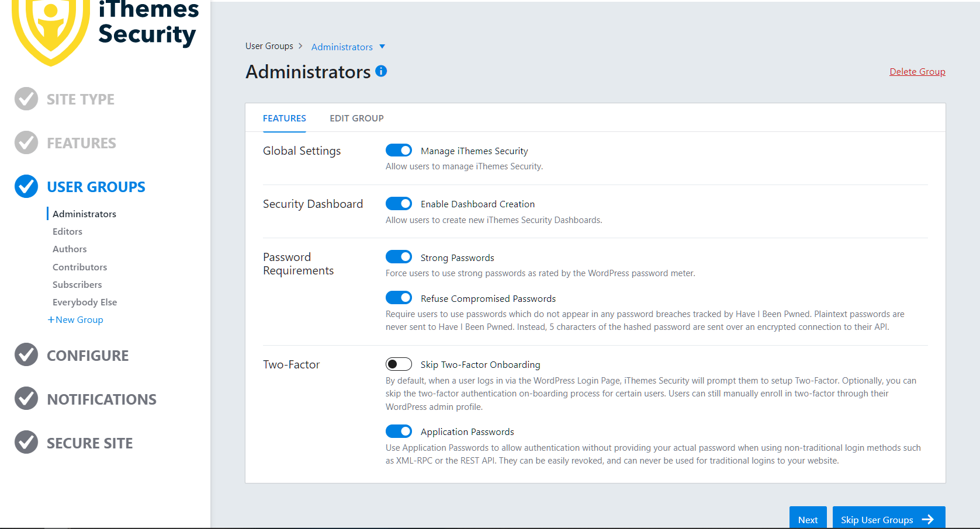Click the chevron after User Groups breadcrumb

tap(300, 46)
